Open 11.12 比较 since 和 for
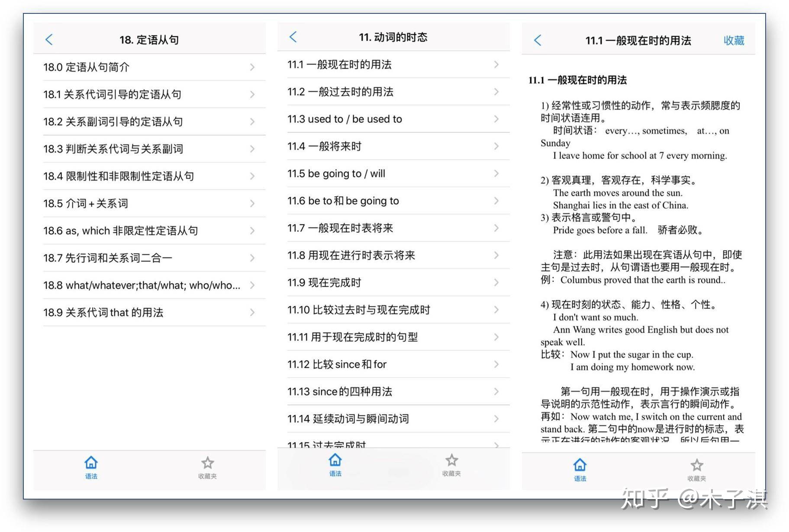789x532 pixels. [394, 364]
